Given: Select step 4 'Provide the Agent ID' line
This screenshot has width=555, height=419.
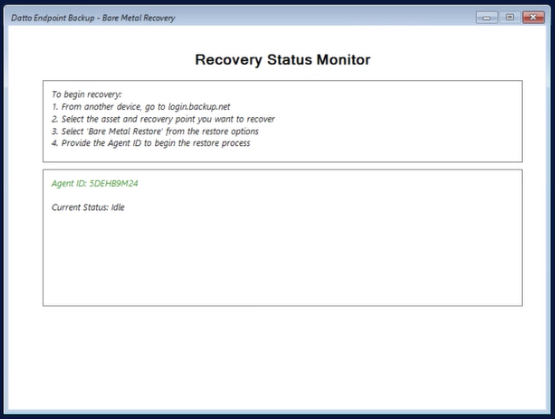Looking at the screenshot, I should click(151, 143).
